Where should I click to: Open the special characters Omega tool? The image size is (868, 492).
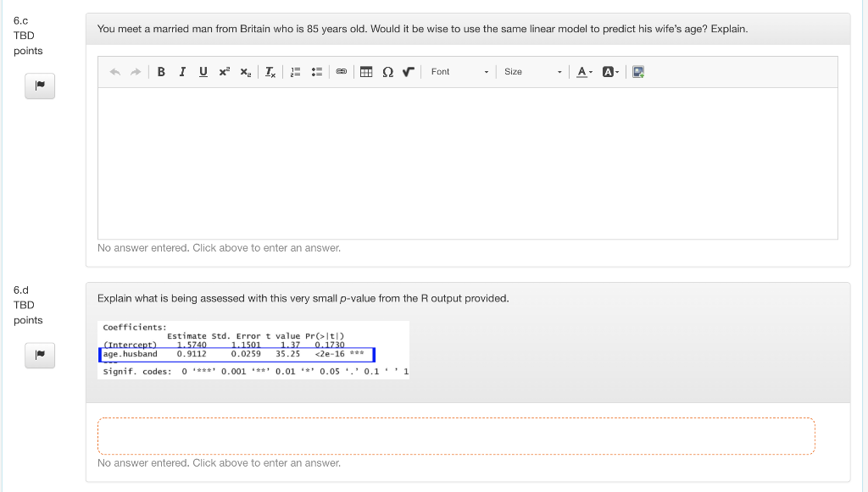pyautogui.click(x=387, y=72)
